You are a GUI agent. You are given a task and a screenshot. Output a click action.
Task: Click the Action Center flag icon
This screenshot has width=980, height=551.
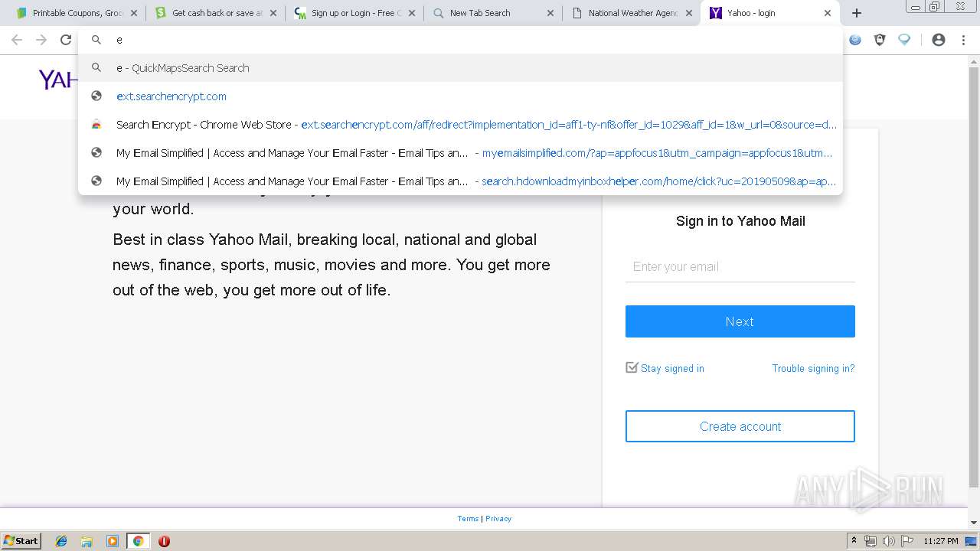pos(906,541)
